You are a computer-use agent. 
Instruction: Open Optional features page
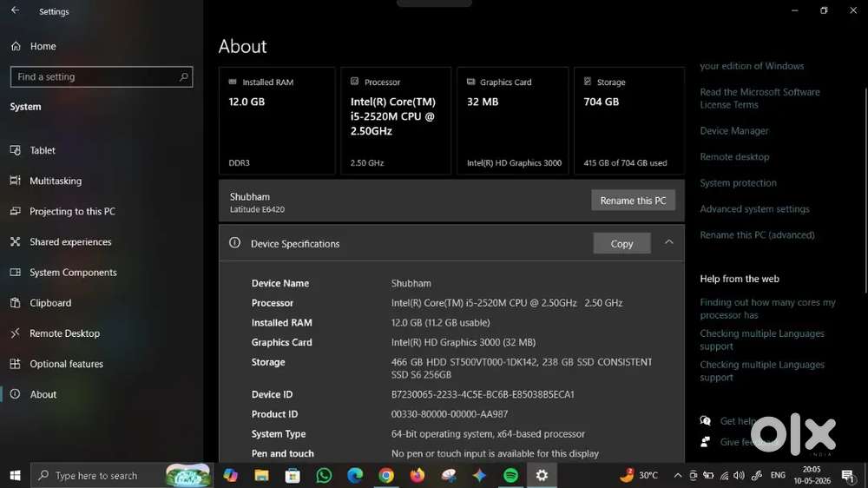coord(57,364)
